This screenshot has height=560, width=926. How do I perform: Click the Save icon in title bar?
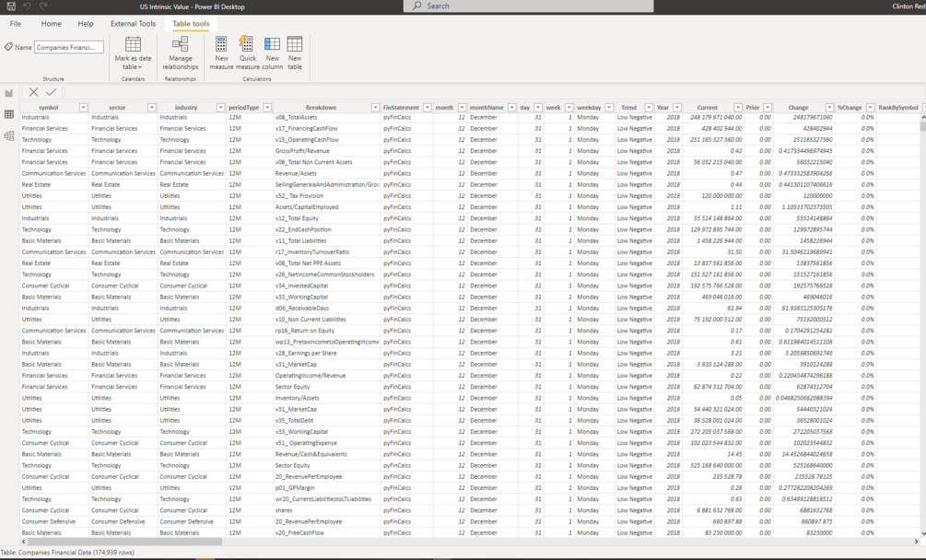11,6
